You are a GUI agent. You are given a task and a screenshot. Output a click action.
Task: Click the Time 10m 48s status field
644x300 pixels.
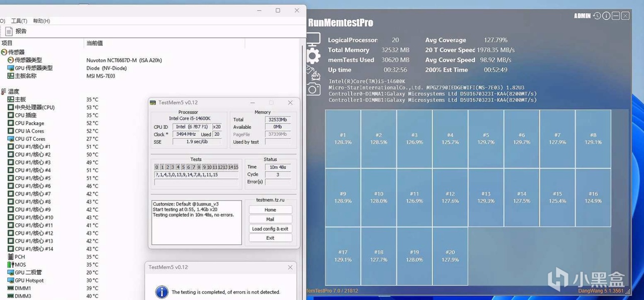click(x=278, y=167)
